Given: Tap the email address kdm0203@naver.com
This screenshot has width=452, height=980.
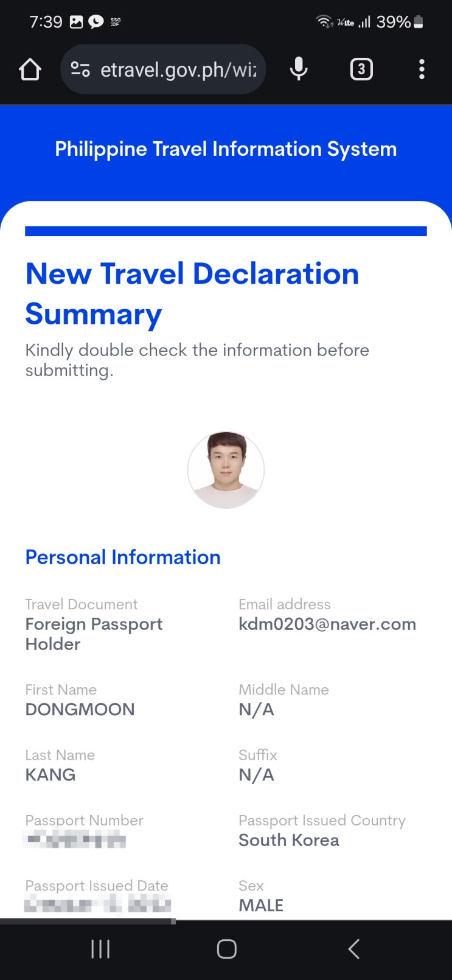Looking at the screenshot, I should click(x=327, y=625).
